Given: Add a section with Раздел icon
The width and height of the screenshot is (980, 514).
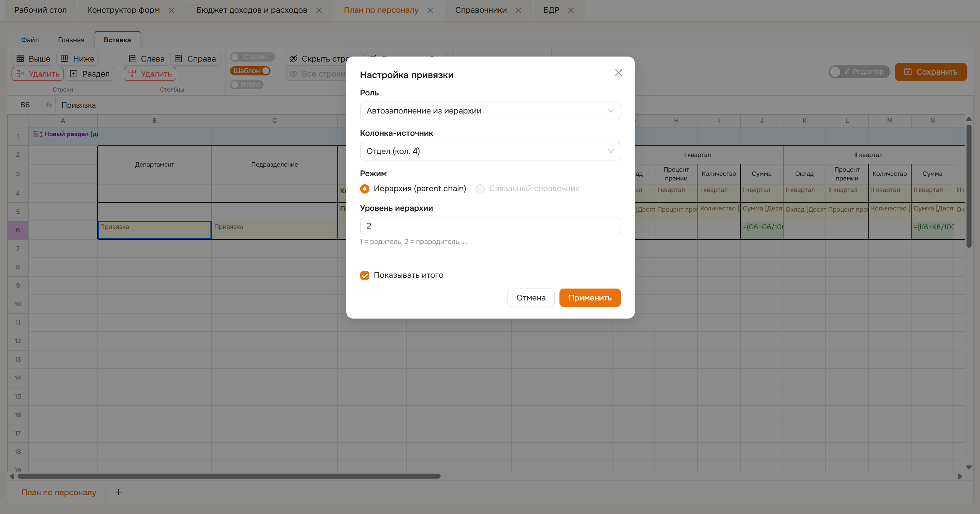Looking at the screenshot, I should click(90, 74).
